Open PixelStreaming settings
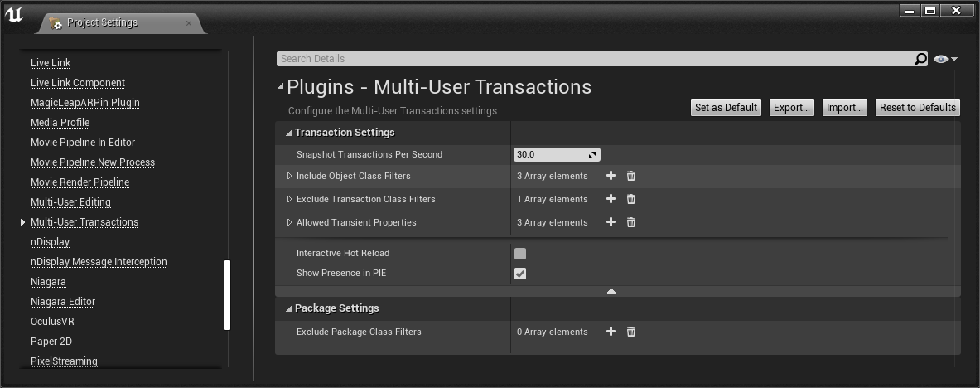 [x=64, y=361]
